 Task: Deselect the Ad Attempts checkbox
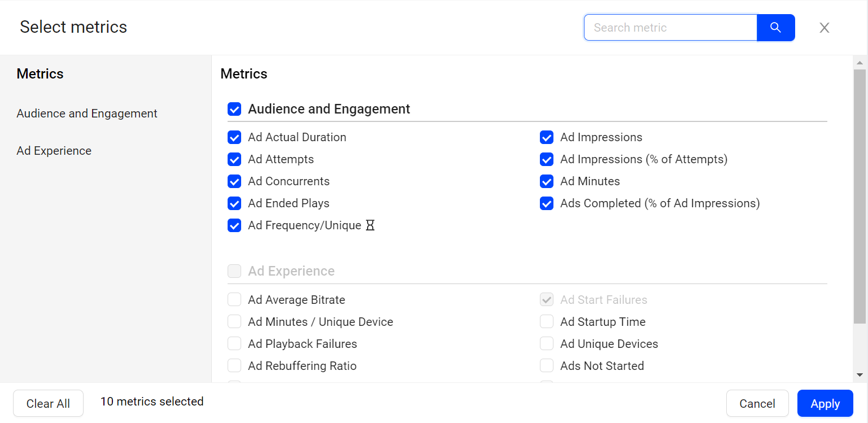[x=234, y=159]
